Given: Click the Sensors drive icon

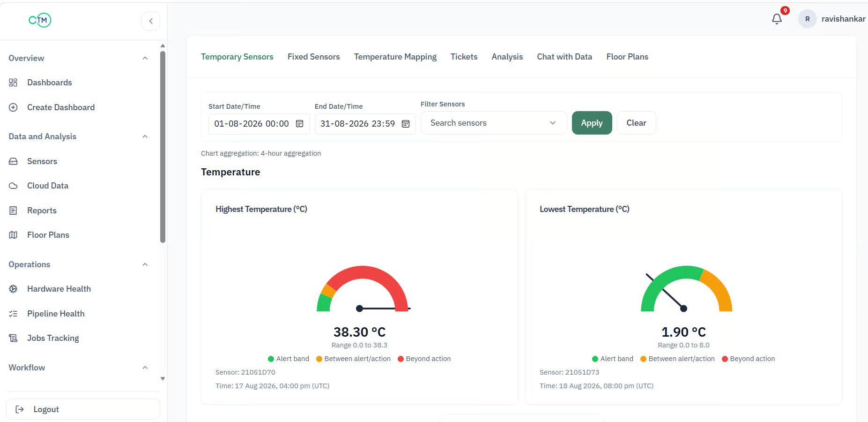Looking at the screenshot, I should coord(13,161).
